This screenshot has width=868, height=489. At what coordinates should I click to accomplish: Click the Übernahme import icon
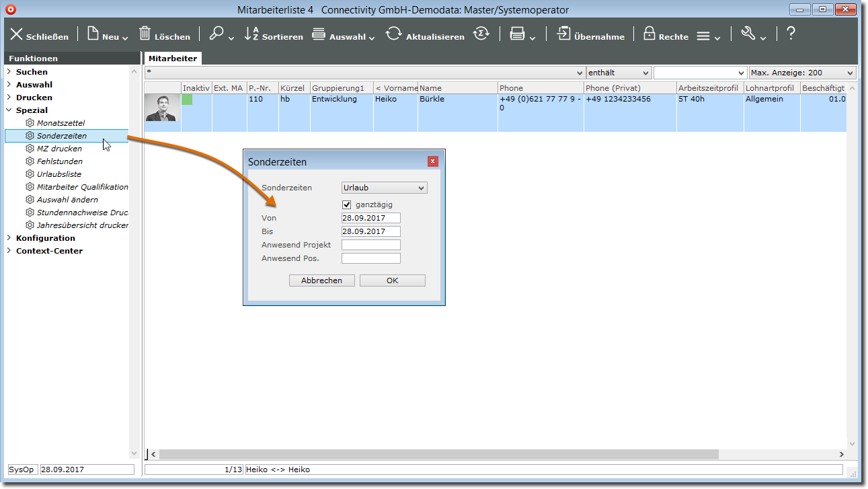(x=563, y=34)
